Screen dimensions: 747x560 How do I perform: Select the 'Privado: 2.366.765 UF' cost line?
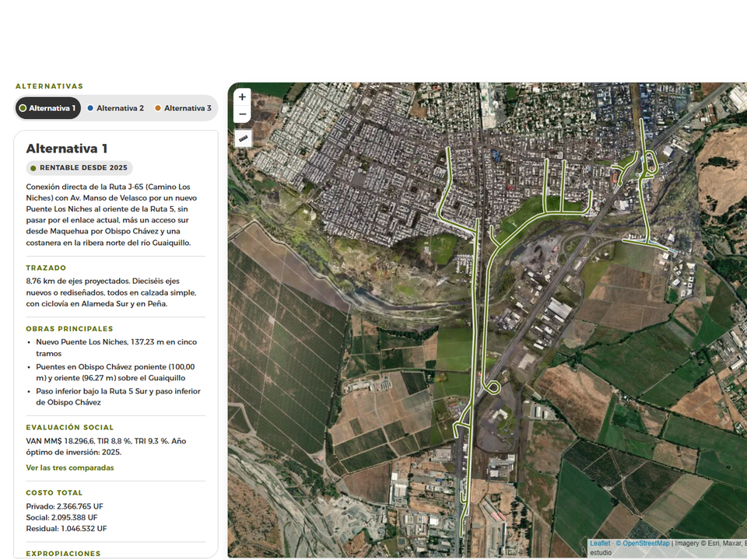point(65,506)
